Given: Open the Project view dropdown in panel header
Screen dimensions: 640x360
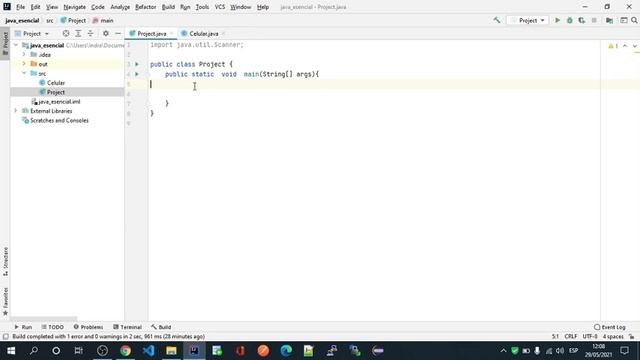Looking at the screenshot, I should 32,33.
